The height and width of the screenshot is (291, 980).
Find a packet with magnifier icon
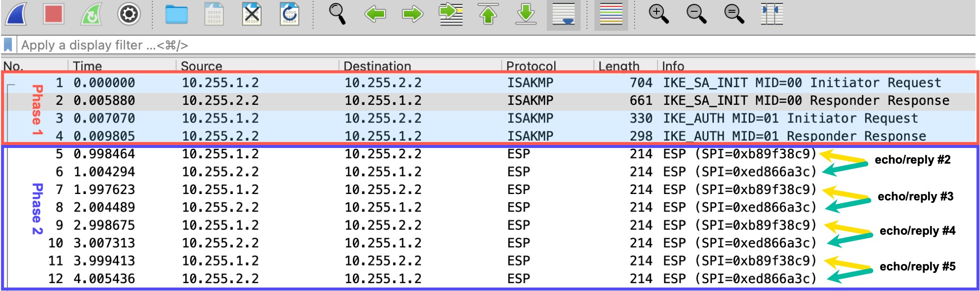(337, 14)
